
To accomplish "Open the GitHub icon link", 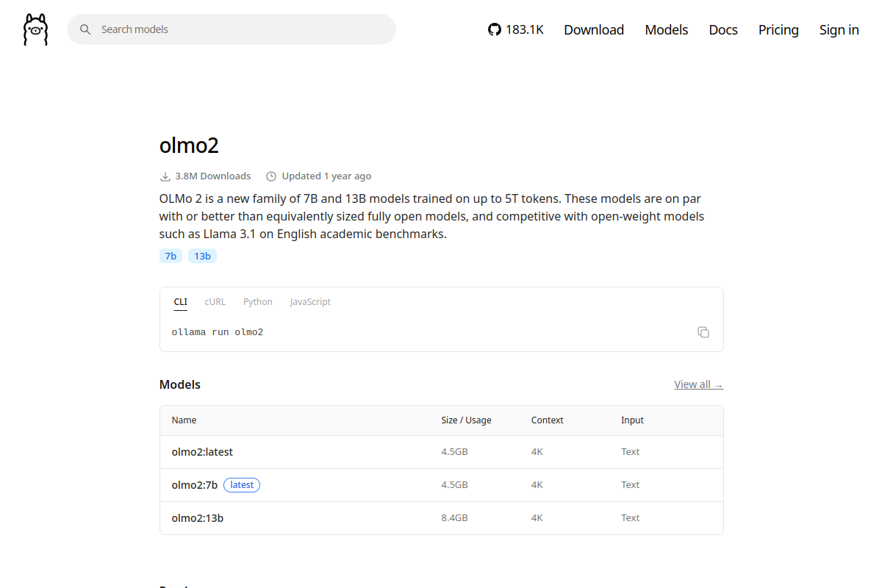I will [x=494, y=29].
